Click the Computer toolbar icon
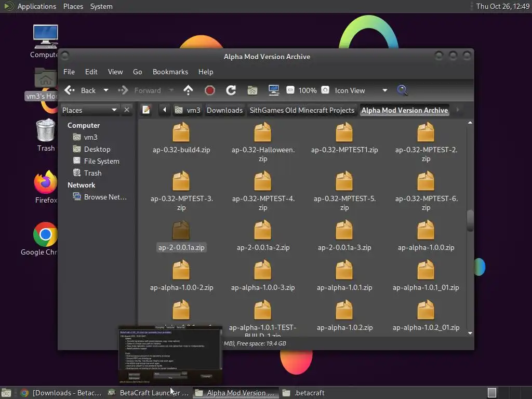The height and width of the screenshot is (399, 532). click(x=274, y=90)
